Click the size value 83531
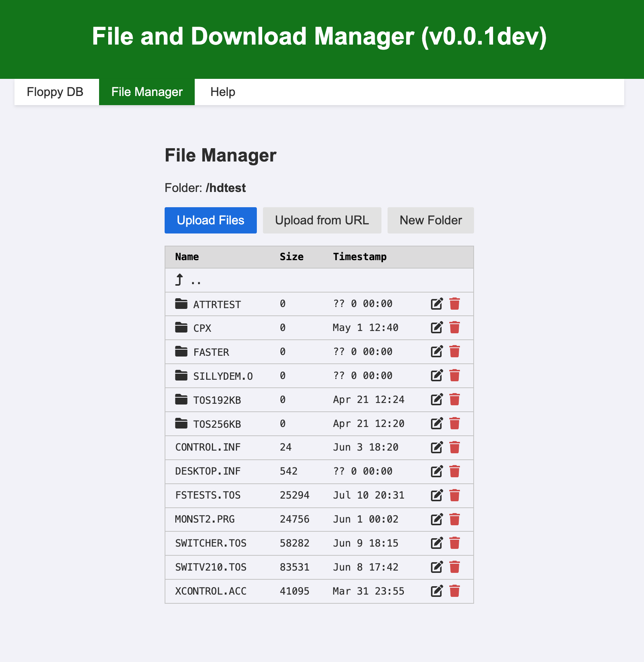 point(295,567)
